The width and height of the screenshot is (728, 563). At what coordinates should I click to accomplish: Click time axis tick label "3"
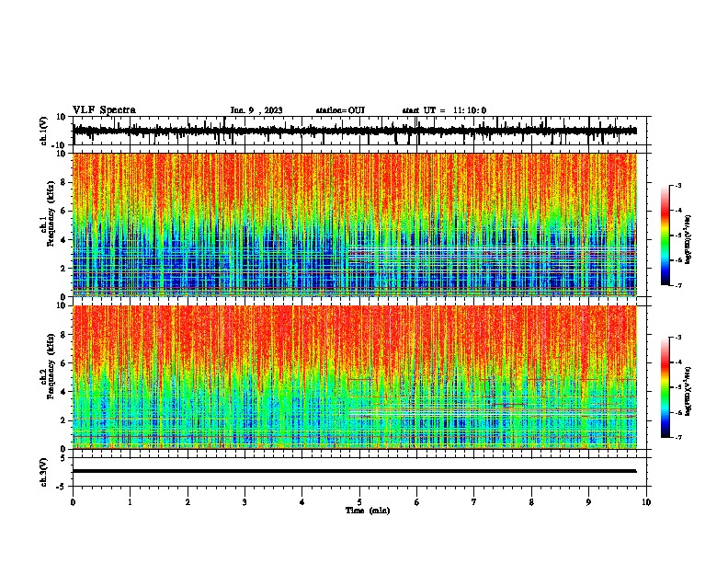245,502
